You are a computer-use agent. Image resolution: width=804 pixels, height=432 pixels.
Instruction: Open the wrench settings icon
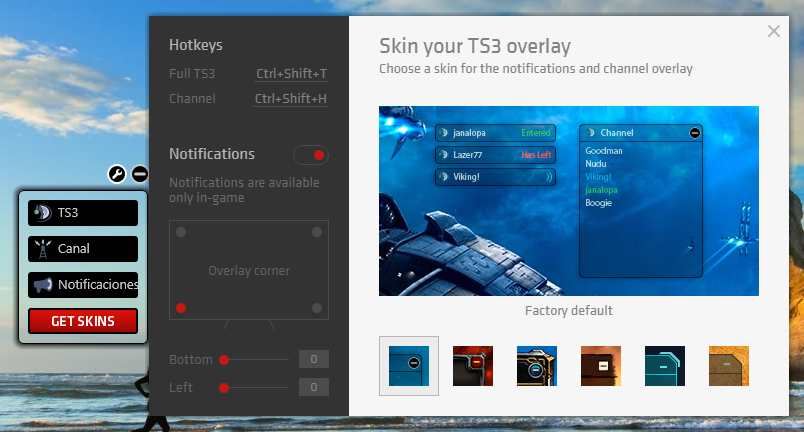(x=117, y=175)
